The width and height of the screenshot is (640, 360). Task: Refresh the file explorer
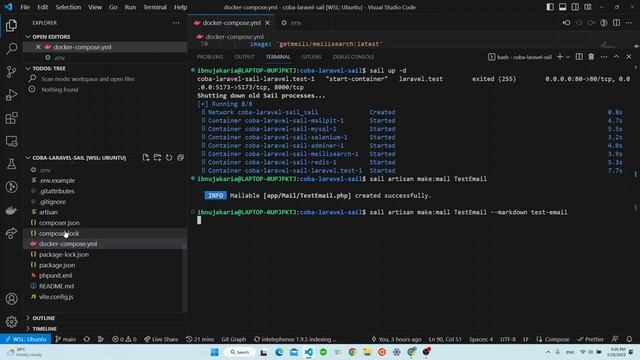pos(169,158)
